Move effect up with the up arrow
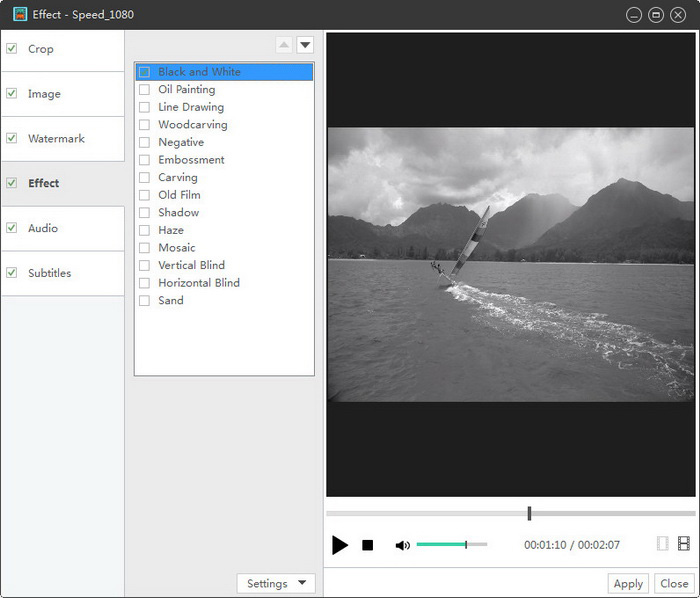700x598 pixels. point(284,45)
